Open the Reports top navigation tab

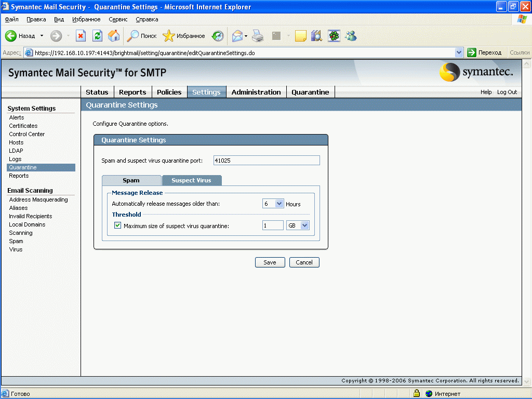132,92
